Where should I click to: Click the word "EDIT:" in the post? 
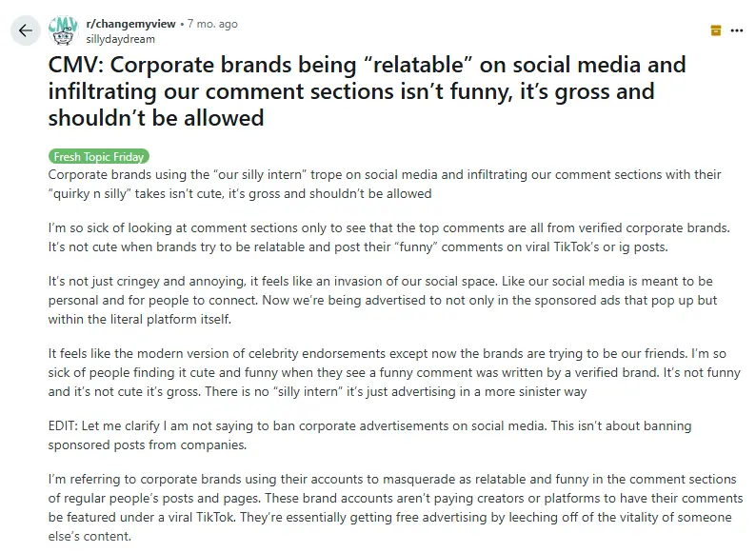(67, 425)
